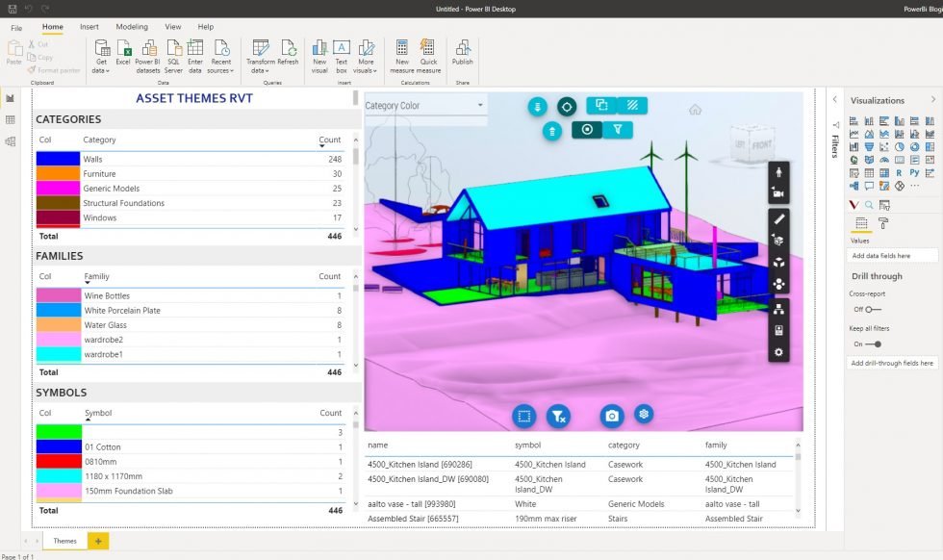Select the first-person walk mode icon
Image resolution: width=943 pixels, height=560 pixels.
pyautogui.click(x=777, y=173)
